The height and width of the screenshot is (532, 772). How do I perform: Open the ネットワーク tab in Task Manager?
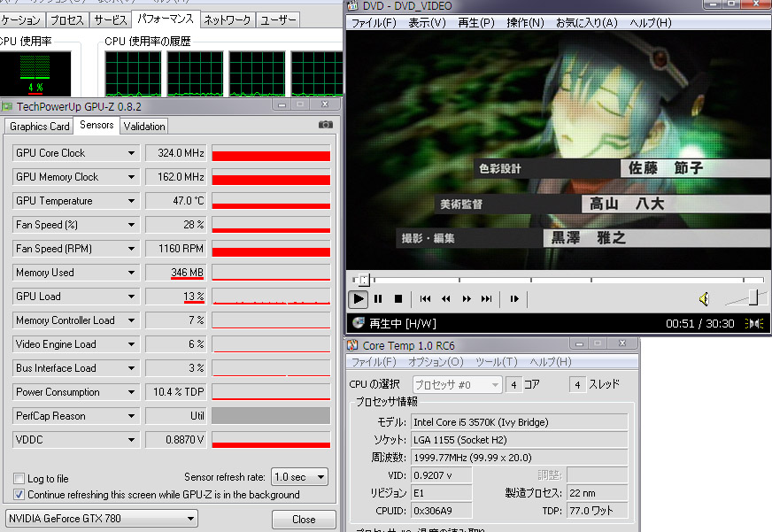click(x=228, y=20)
